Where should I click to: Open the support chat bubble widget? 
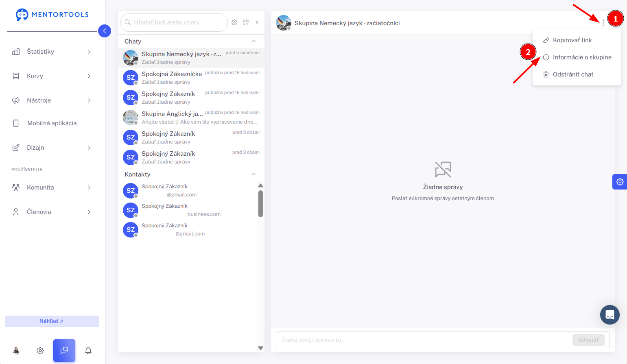point(610,314)
